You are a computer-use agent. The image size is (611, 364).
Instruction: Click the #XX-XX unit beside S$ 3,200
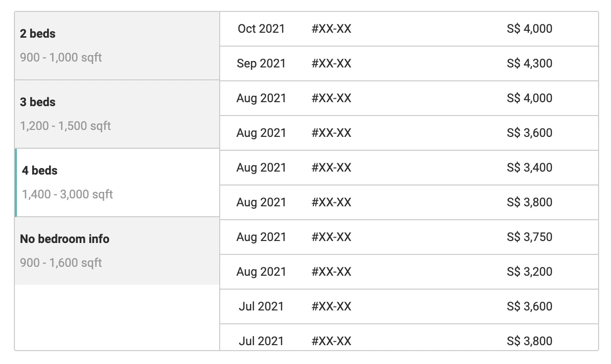pyautogui.click(x=331, y=272)
